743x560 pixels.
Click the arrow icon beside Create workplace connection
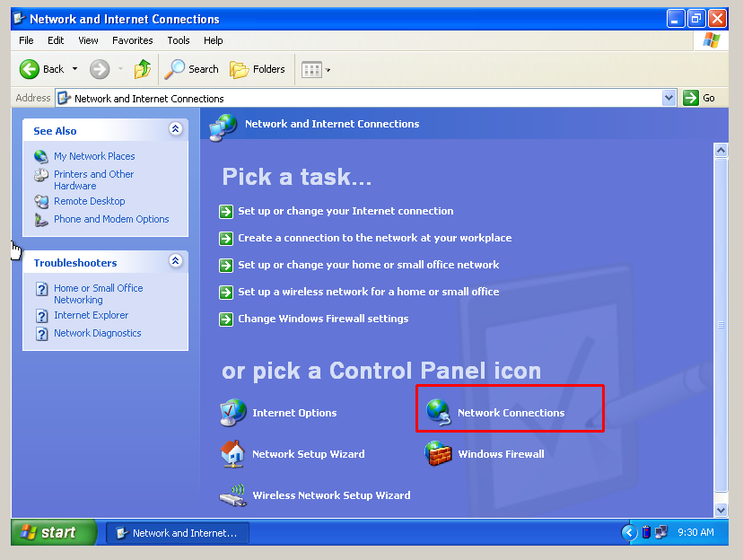coord(226,239)
